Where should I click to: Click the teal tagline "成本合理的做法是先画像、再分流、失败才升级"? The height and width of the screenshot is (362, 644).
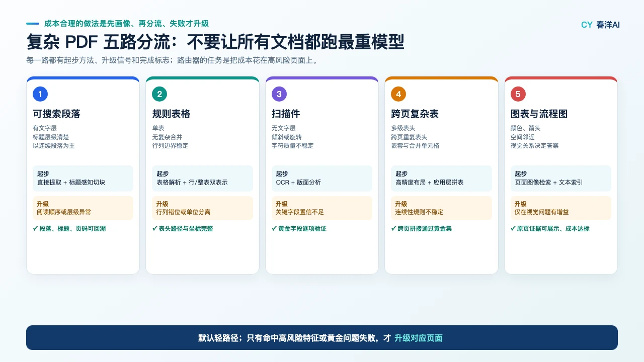126,24
